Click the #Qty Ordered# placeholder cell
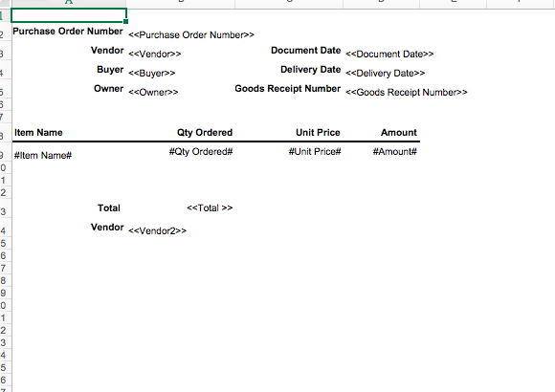This screenshot has height=392, width=555. (x=201, y=152)
